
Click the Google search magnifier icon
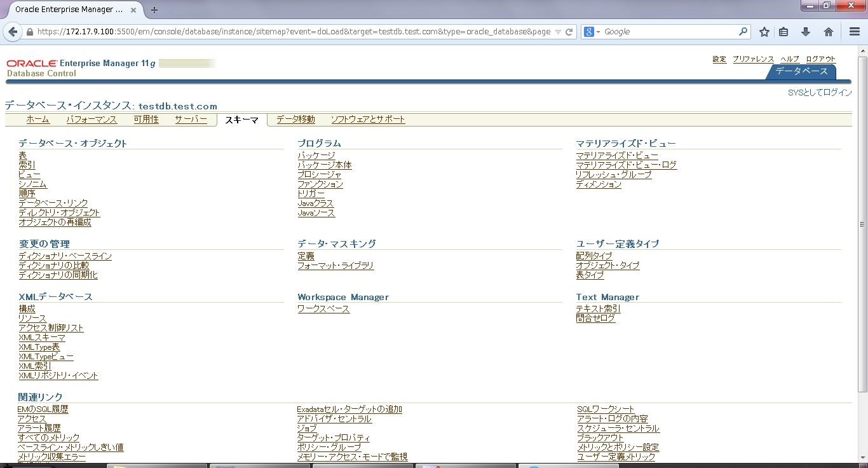(743, 32)
